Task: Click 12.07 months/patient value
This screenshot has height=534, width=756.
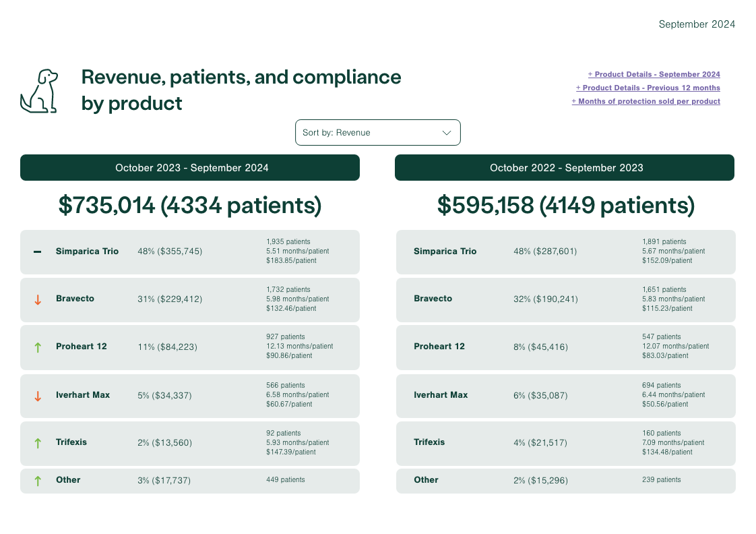Action: (x=676, y=347)
